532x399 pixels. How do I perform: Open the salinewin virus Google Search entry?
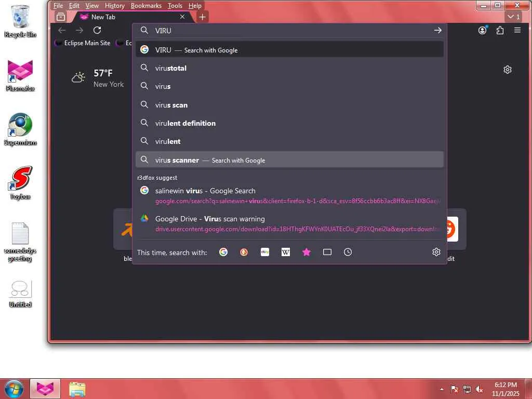click(289, 196)
